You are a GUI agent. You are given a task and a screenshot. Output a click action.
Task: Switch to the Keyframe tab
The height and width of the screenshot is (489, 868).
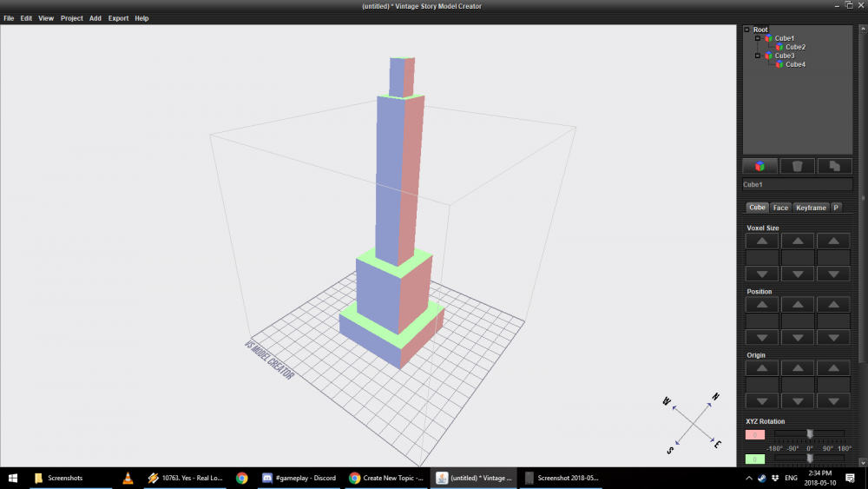811,208
